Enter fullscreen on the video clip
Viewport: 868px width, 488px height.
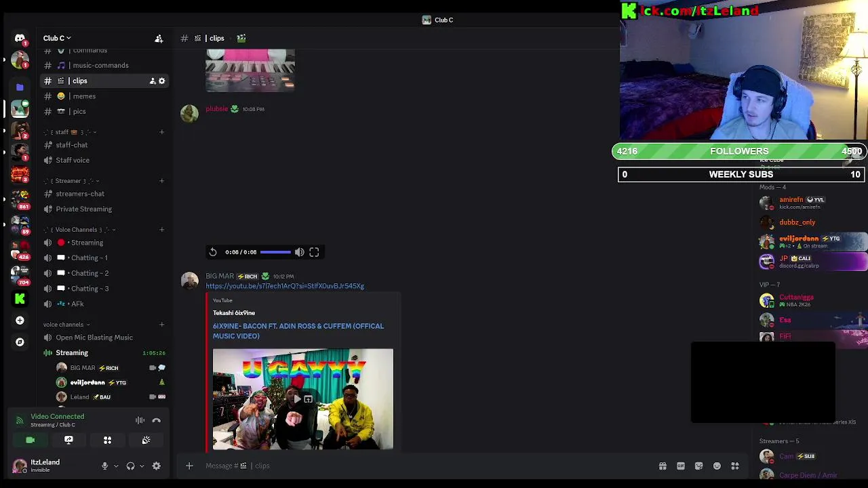coord(314,252)
